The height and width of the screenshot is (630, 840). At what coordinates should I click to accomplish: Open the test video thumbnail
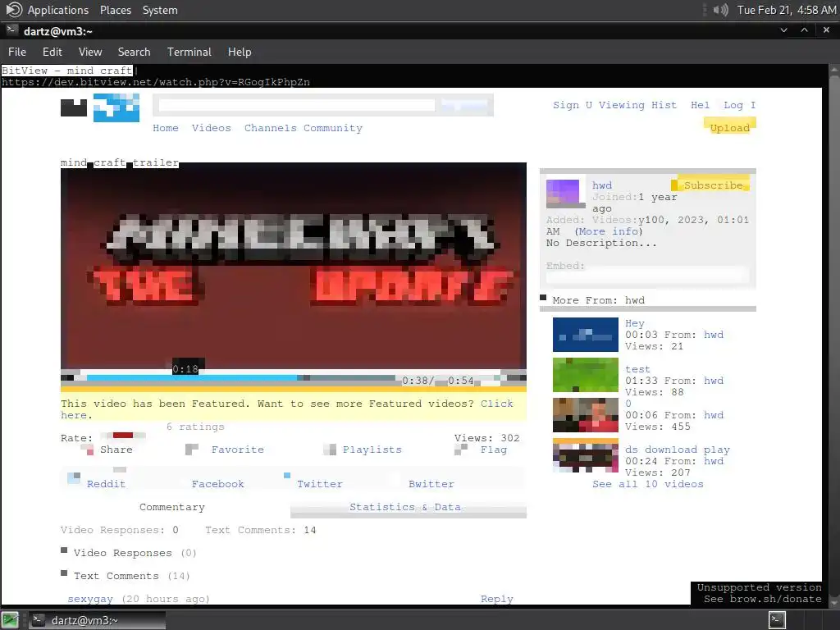586,375
